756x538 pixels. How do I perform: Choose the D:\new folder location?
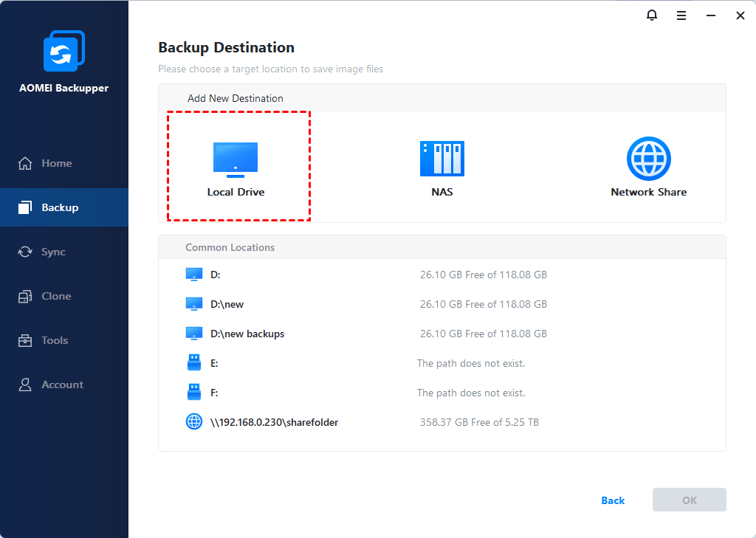[227, 304]
